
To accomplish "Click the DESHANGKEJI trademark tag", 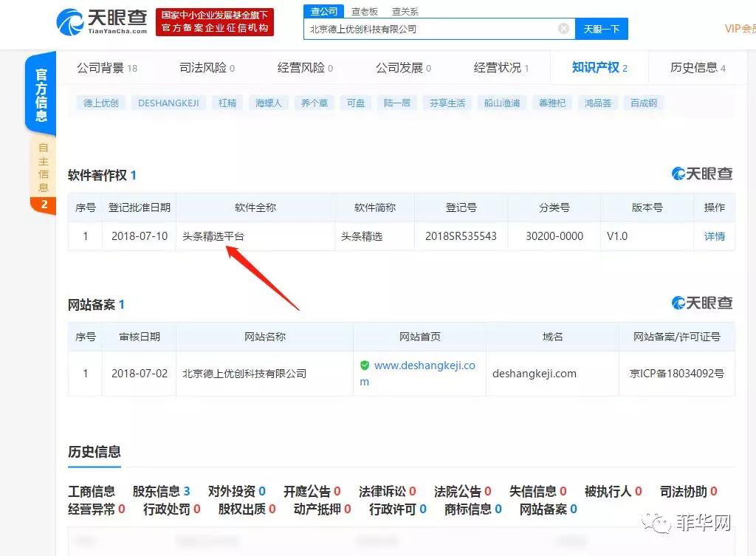I will (x=168, y=103).
